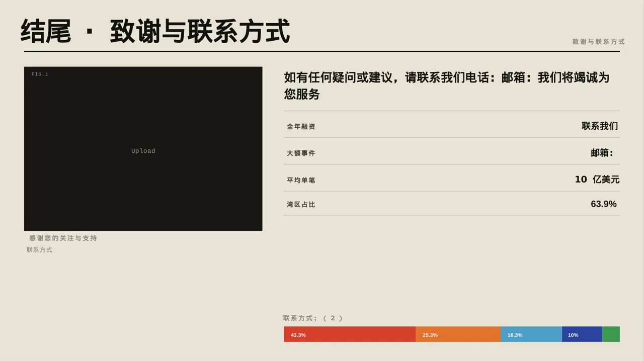Click the green bar segment

tap(611, 334)
